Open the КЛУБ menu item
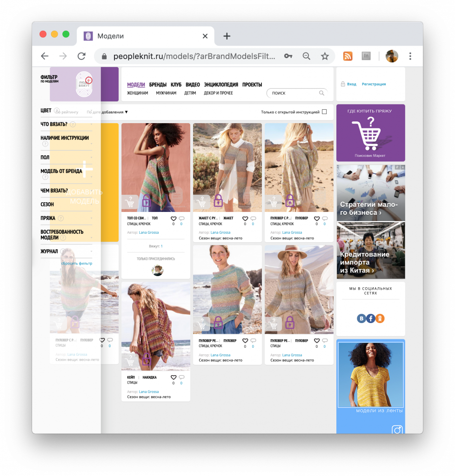 (176, 85)
